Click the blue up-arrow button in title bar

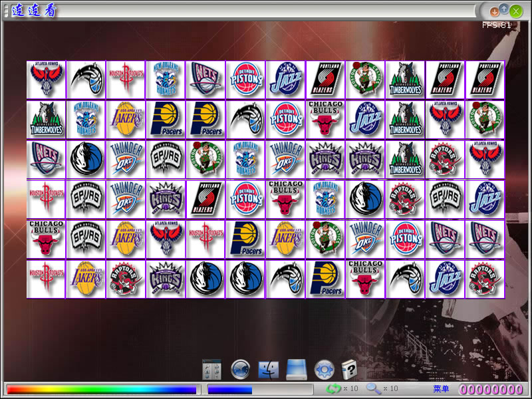pos(504,9)
